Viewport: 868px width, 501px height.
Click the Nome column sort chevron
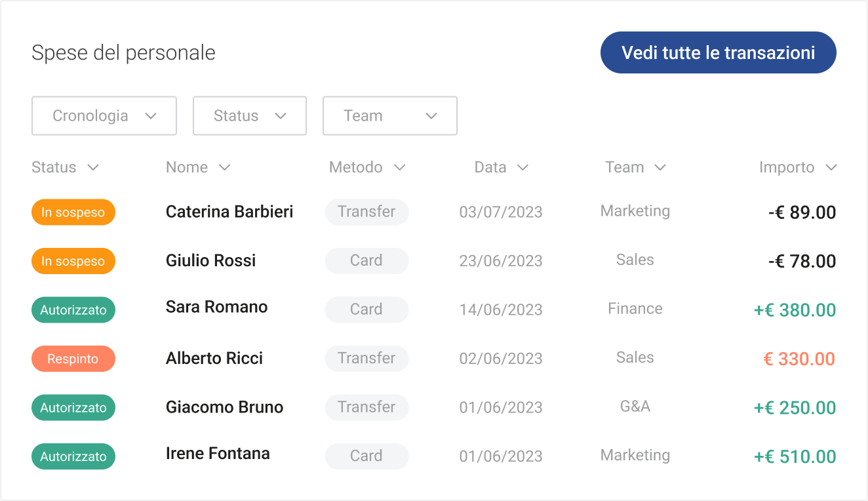[224, 168]
